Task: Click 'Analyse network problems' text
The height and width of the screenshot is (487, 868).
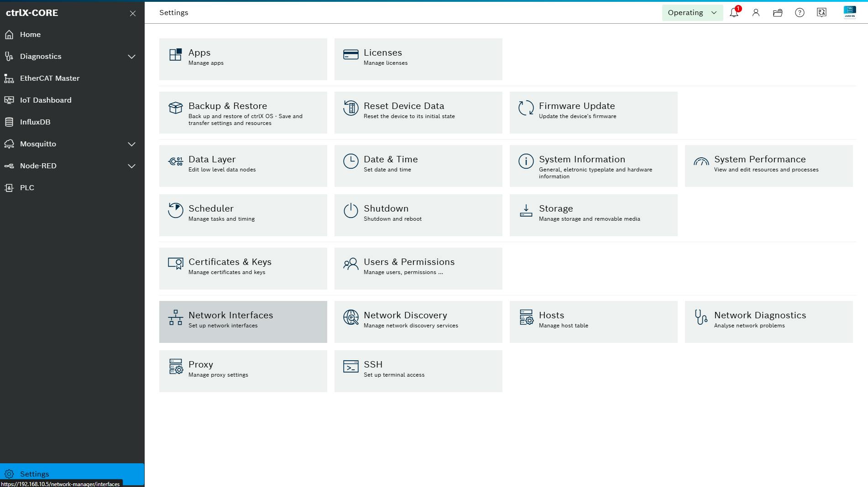Action: point(749,326)
